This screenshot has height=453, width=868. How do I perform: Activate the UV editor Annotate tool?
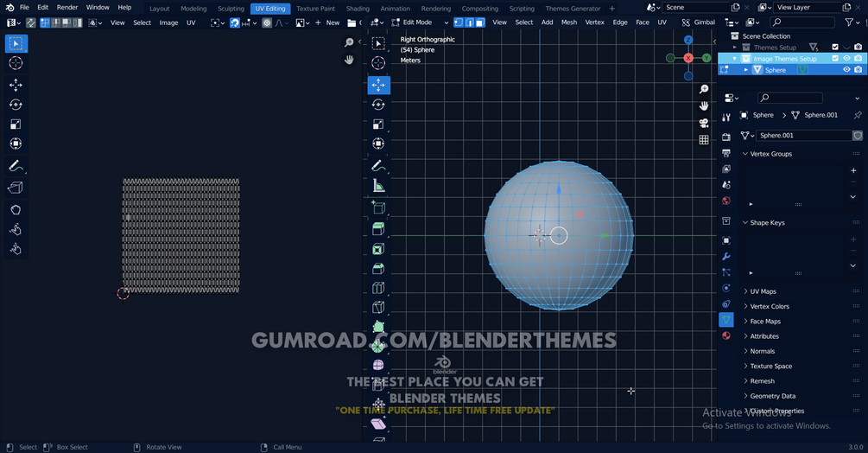pos(16,166)
